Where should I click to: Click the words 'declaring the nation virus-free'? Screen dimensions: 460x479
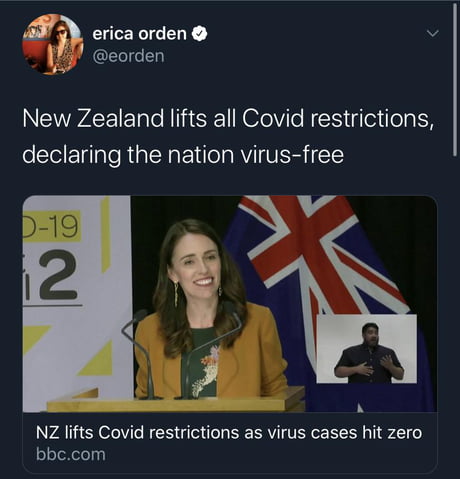click(x=183, y=155)
